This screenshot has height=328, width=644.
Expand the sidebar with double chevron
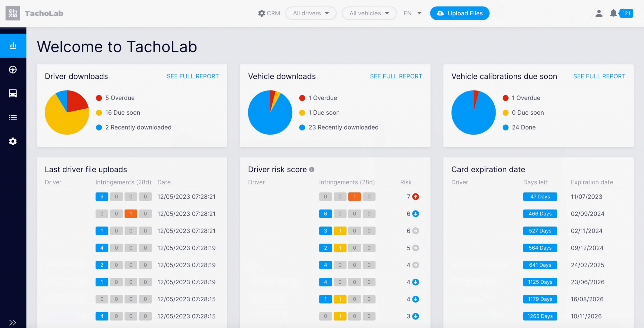[13, 322]
